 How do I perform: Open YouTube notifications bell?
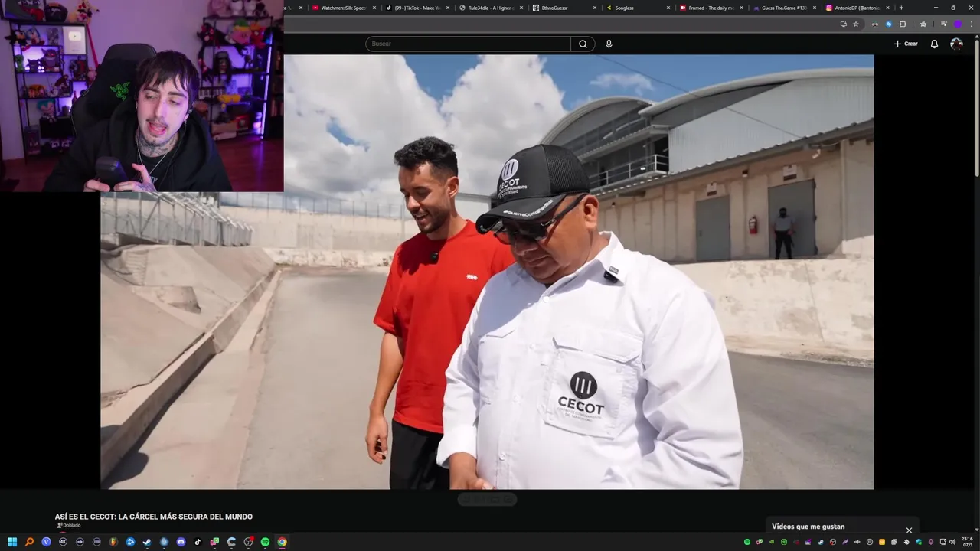[x=934, y=44]
